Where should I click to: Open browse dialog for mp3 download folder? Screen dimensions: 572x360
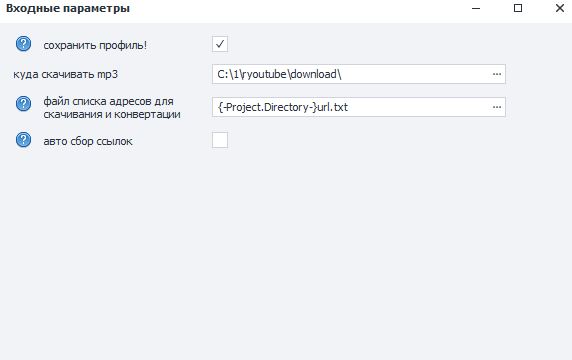[x=496, y=74]
